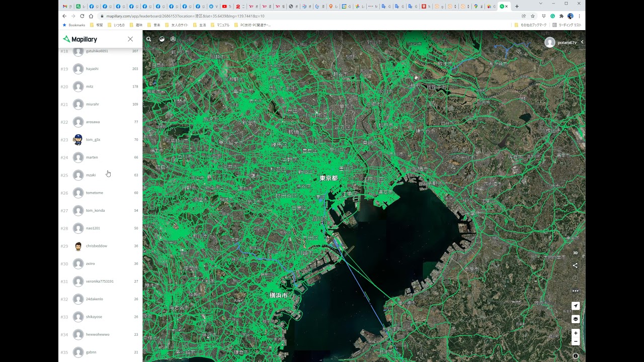Close the leaderboard side panel
Screen dimensions: 644x362
click(x=130, y=39)
